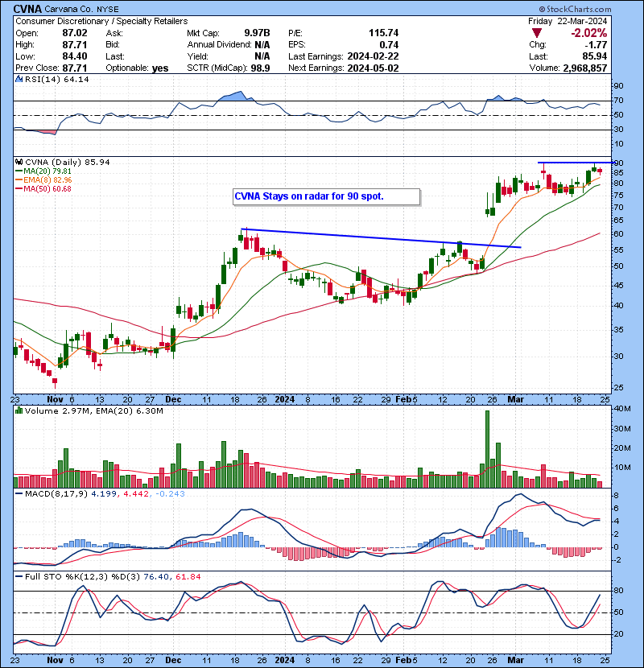Click the RSI(14) 64.14 label

coord(57,79)
